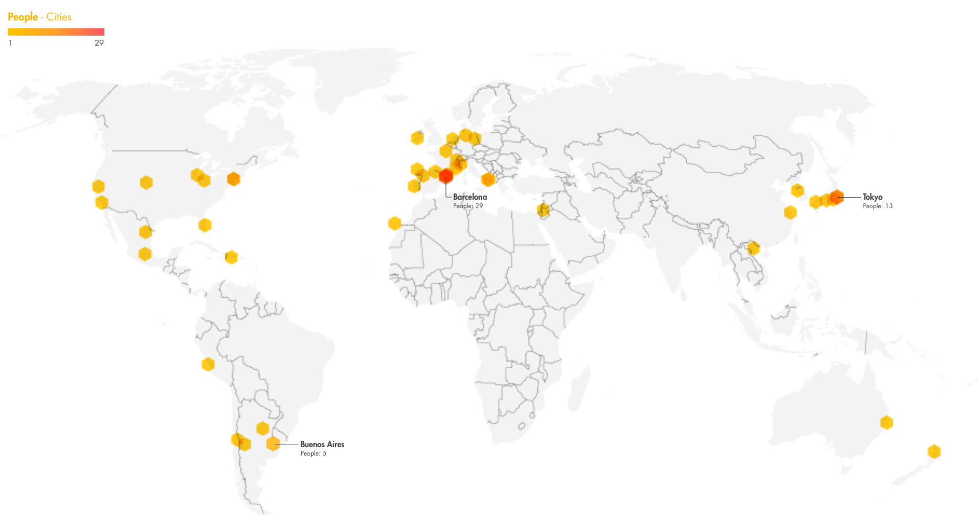This screenshot has width=980, height=530.
Task: Click the 'People: 13' value under Tokyo
Action: click(878, 206)
